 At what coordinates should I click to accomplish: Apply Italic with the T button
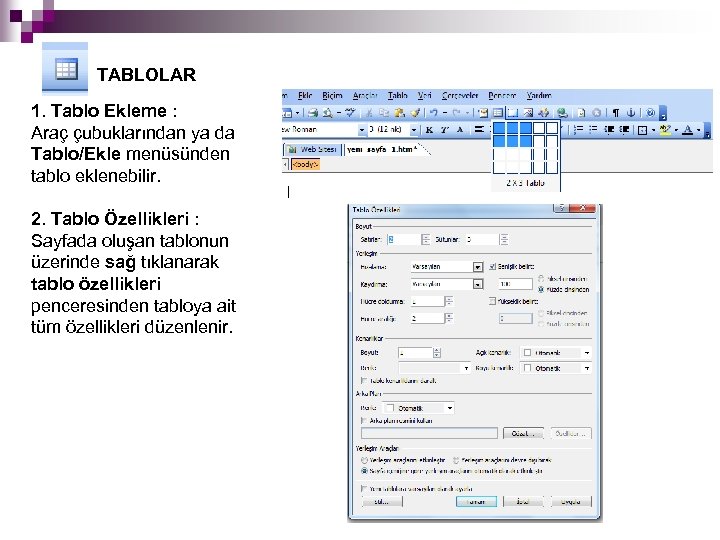(x=444, y=130)
